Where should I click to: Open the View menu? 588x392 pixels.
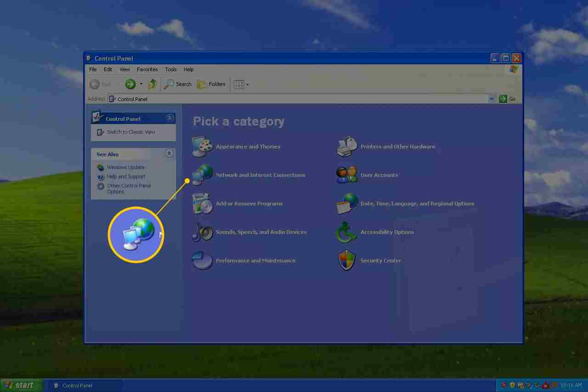[124, 69]
